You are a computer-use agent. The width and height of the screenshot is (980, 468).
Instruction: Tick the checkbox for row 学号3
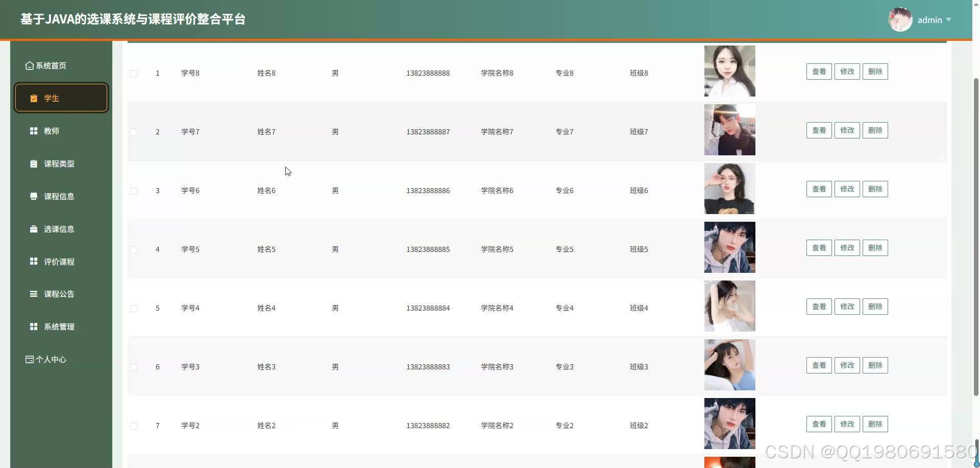coord(134,367)
